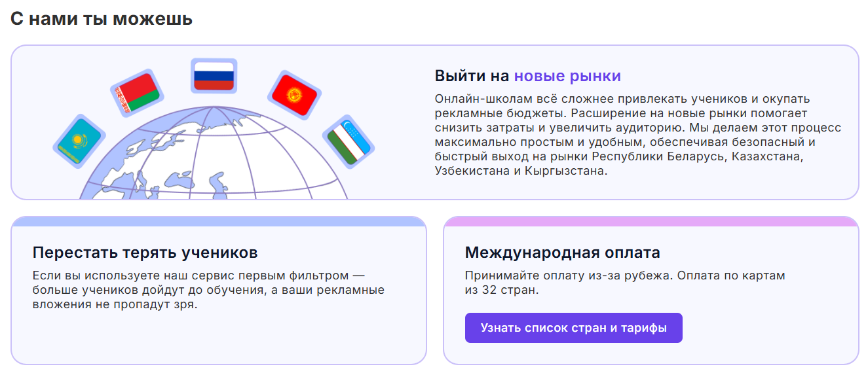Click the Uzbekistan flag icon
This screenshot has height=373, width=868.
pyautogui.click(x=349, y=142)
